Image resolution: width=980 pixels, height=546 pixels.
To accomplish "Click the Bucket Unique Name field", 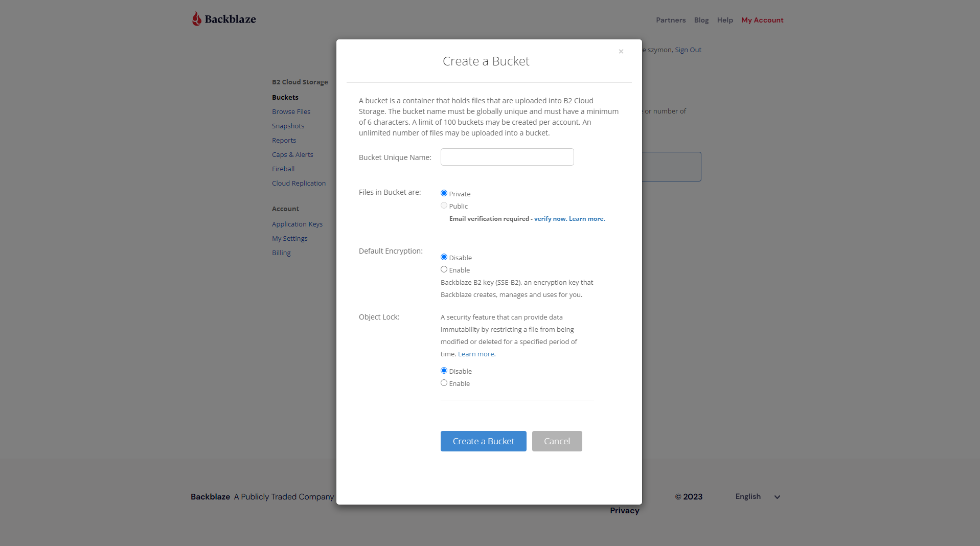I will [507, 157].
